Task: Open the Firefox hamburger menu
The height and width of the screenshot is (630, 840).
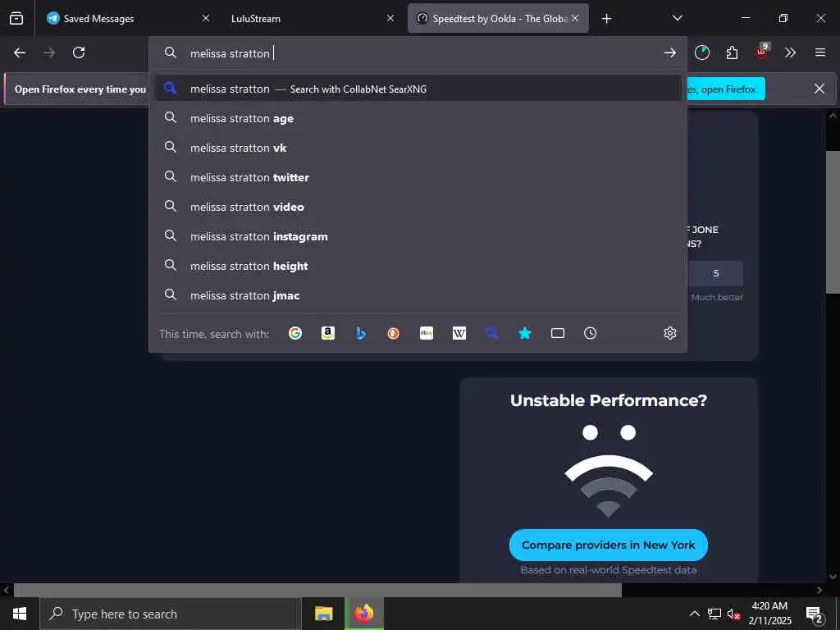Action: (819, 52)
